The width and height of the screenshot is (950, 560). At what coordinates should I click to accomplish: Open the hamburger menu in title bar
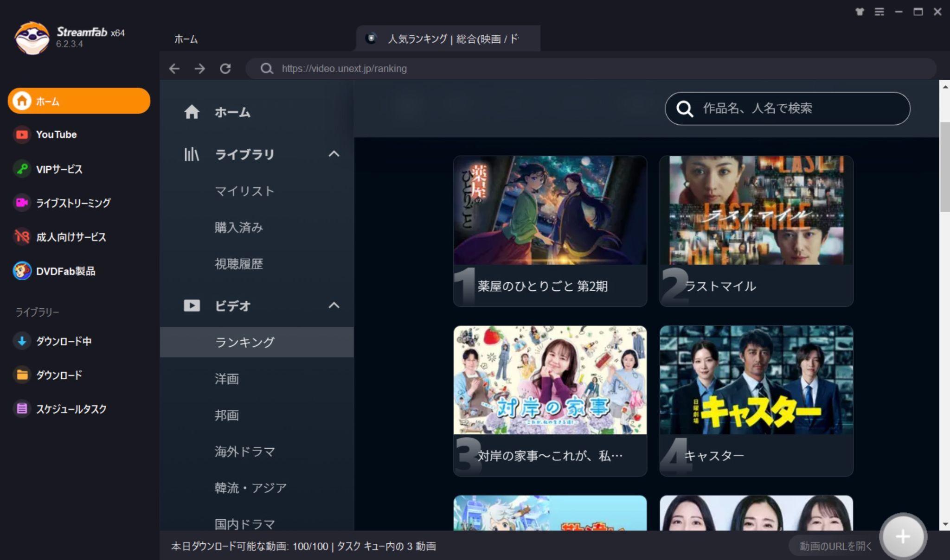point(879,12)
